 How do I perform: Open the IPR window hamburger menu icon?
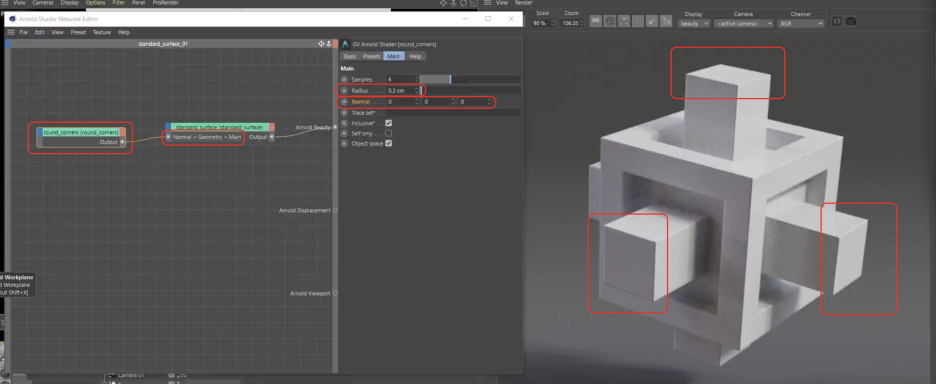(487, 3)
